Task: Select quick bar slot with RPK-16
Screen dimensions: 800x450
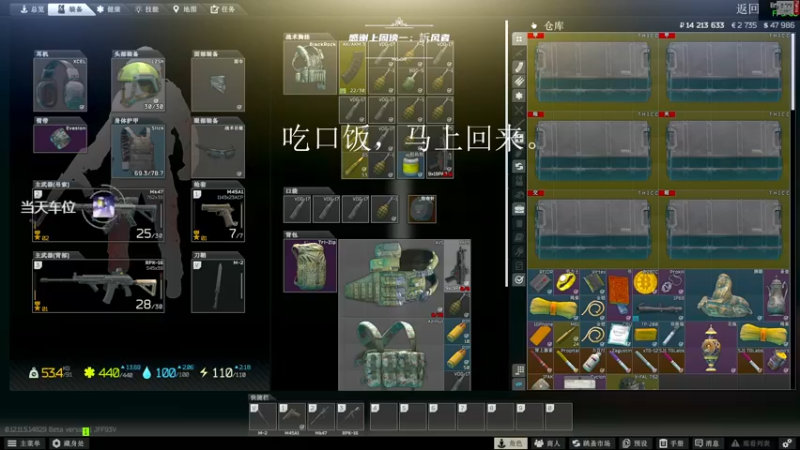Action: click(351, 416)
